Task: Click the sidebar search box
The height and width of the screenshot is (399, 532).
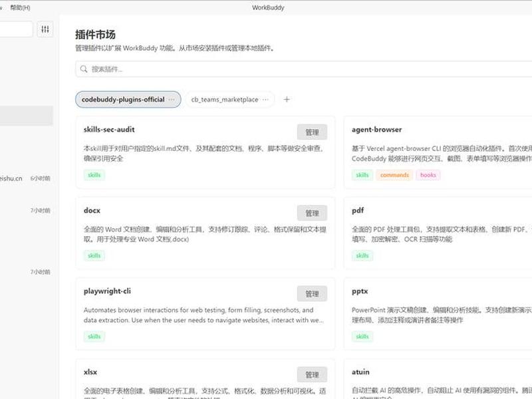Action: pos(16,29)
